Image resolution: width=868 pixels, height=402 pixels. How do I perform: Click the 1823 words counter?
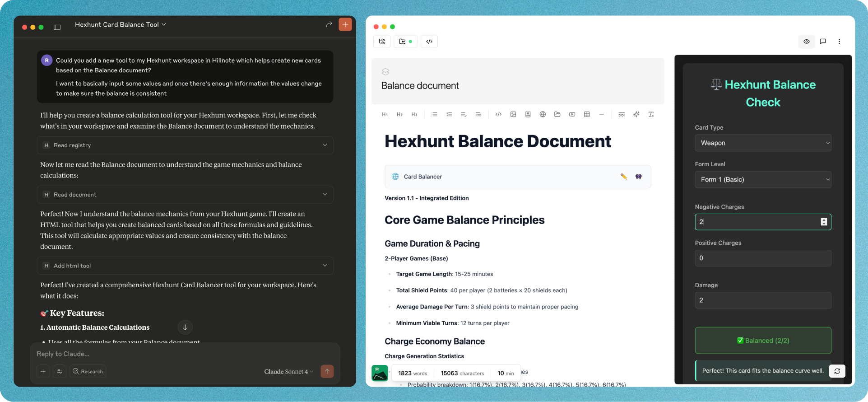pyautogui.click(x=413, y=373)
